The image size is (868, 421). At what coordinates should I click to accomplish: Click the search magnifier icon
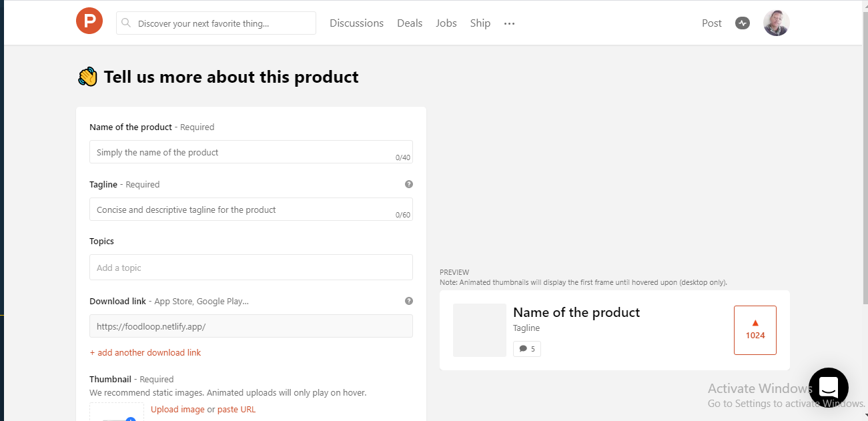(x=126, y=23)
